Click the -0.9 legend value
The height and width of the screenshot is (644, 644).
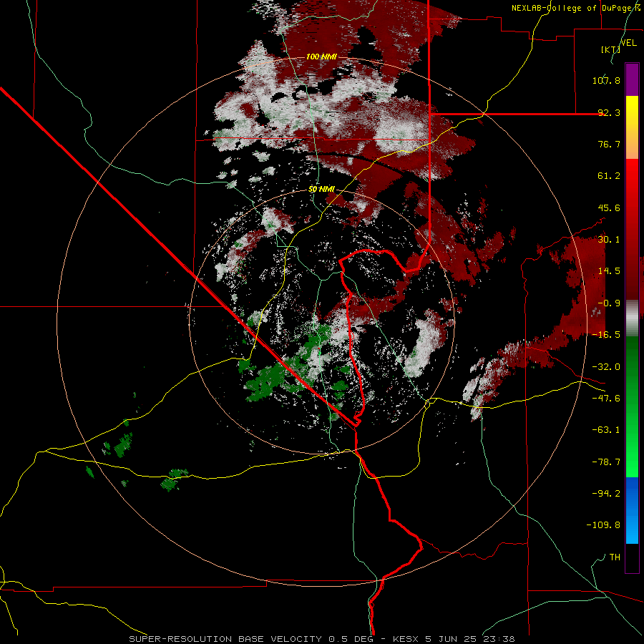tap(609, 303)
